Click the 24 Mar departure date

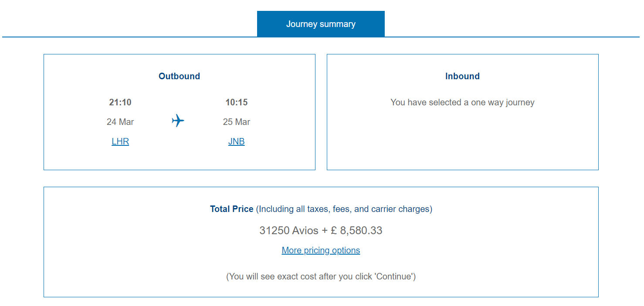120,122
